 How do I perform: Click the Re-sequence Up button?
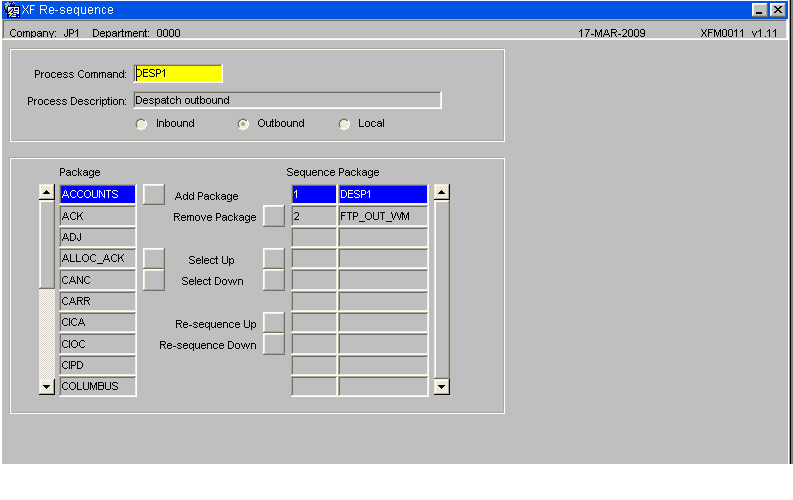pos(274,323)
